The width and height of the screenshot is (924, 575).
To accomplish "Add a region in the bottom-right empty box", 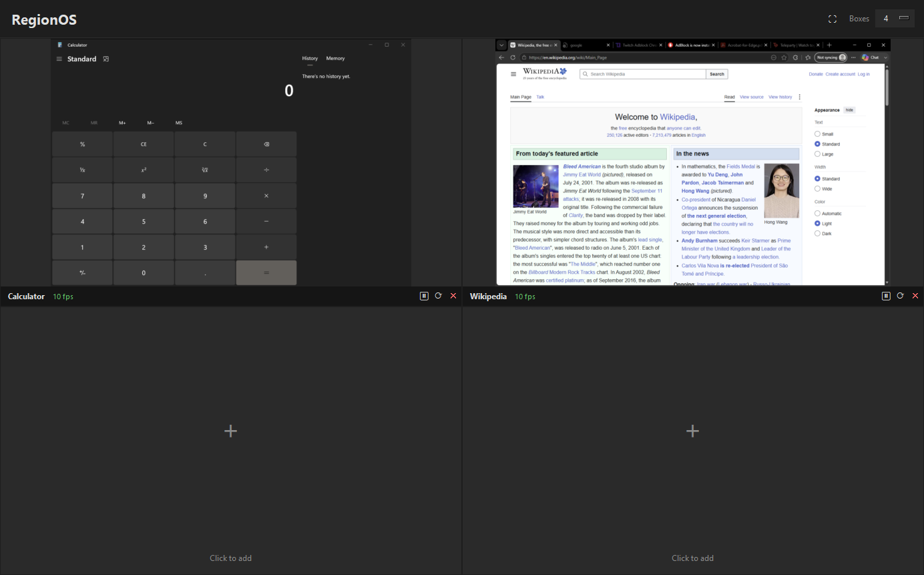I will [693, 441].
